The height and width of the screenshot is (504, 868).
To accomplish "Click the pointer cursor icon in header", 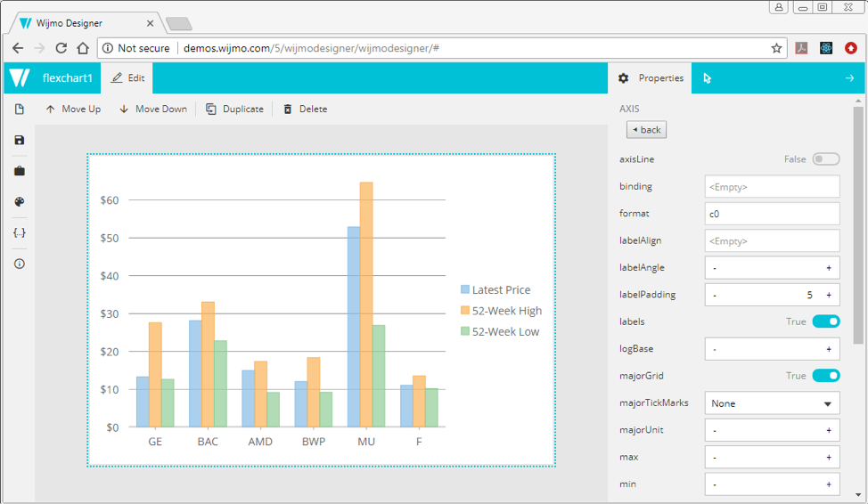I will click(x=707, y=78).
